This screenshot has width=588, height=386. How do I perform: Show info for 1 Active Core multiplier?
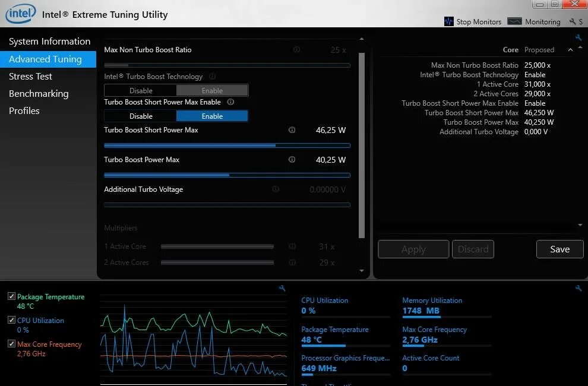pos(292,246)
